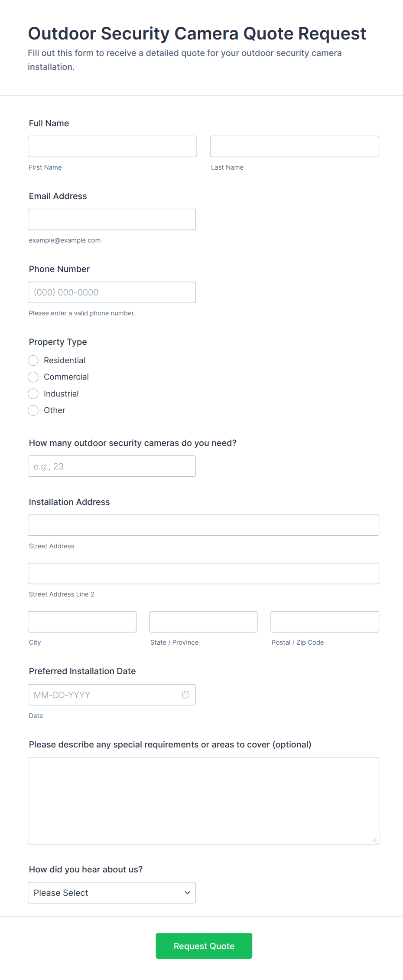The image size is (403, 980).
Task: Choose Industrial as property type
Action: coord(33,393)
